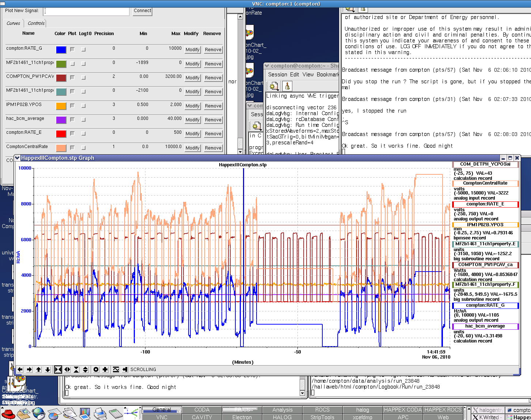Pan graph down with down-arrow icon
The height and width of the screenshot is (420, 531).
coord(48,370)
